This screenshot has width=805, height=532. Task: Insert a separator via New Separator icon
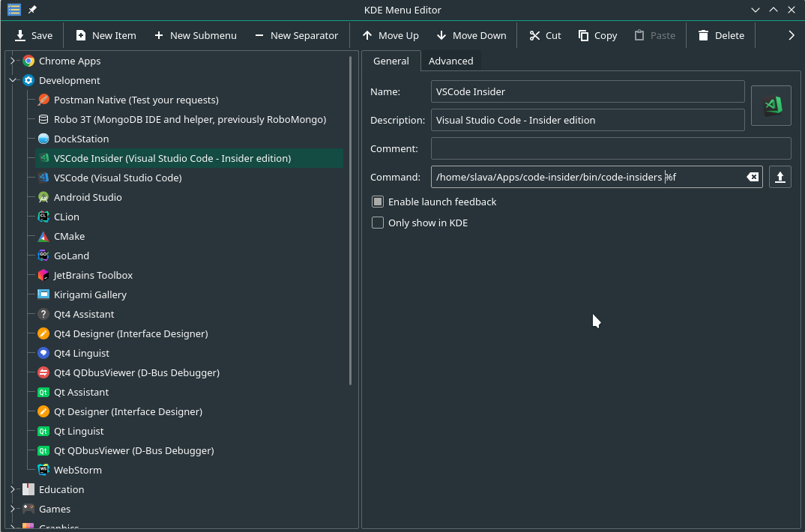pyautogui.click(x=259, y=34)
